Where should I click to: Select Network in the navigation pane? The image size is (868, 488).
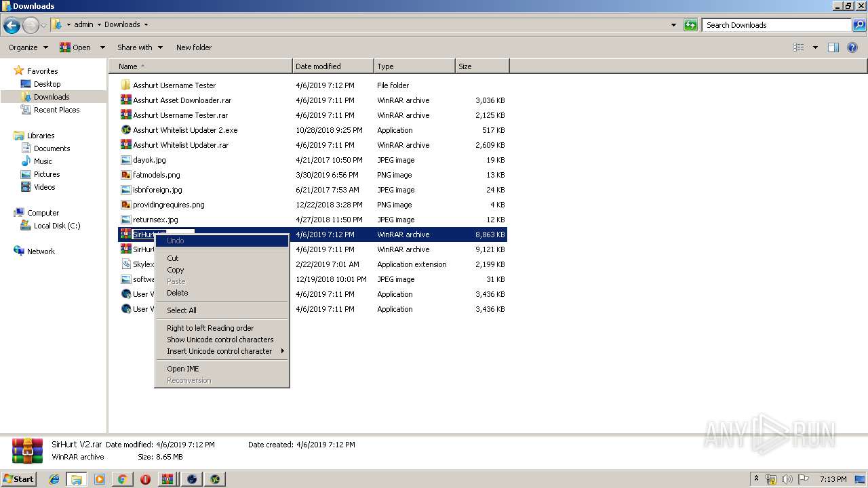pyautogui.click(x=41, y=251)
